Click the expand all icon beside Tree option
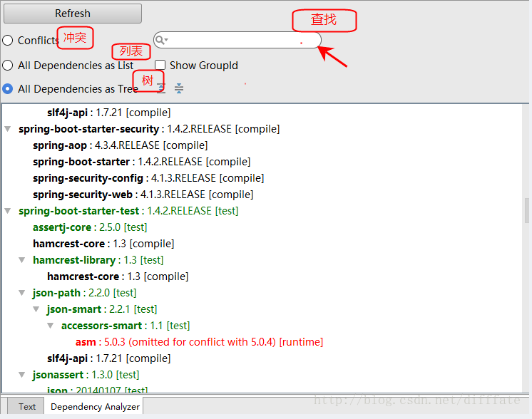Image resolution: width=532 pixels, height=419 pixels. [161, 88]
